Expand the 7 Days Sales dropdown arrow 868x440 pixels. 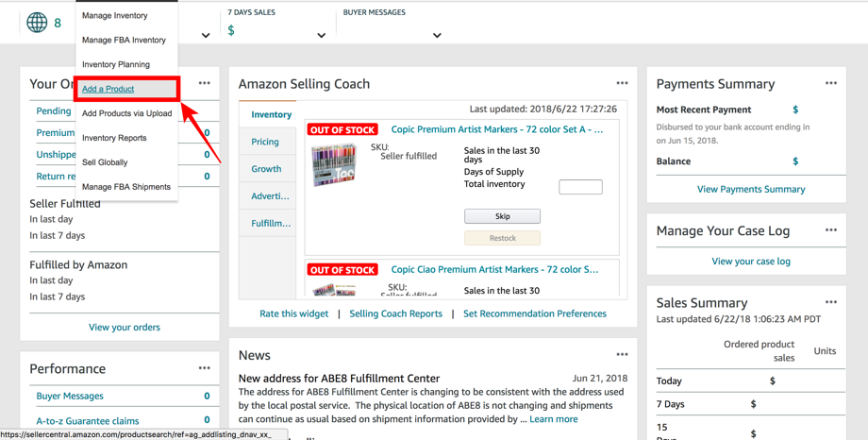pos(321,36)
